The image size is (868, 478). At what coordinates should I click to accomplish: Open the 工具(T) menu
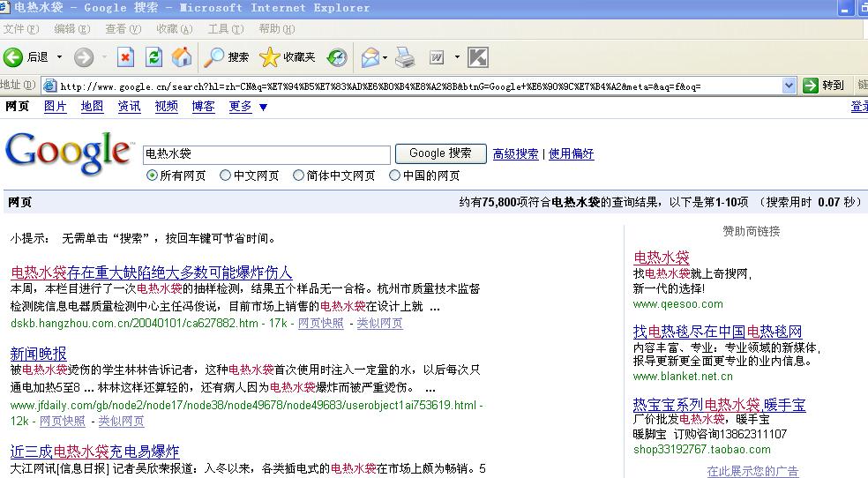(x=225, y=29)
